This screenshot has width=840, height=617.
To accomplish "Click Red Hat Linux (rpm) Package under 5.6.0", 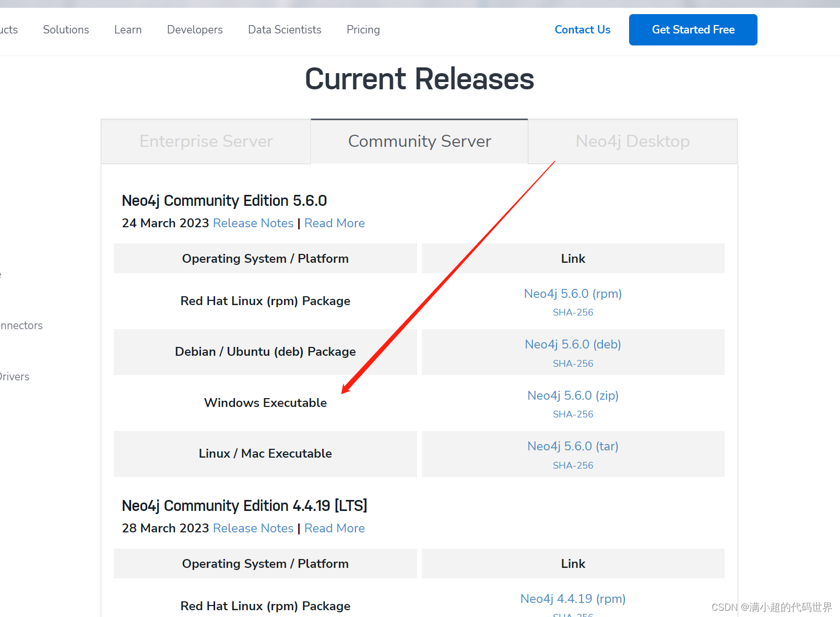I will coord(265,301).
